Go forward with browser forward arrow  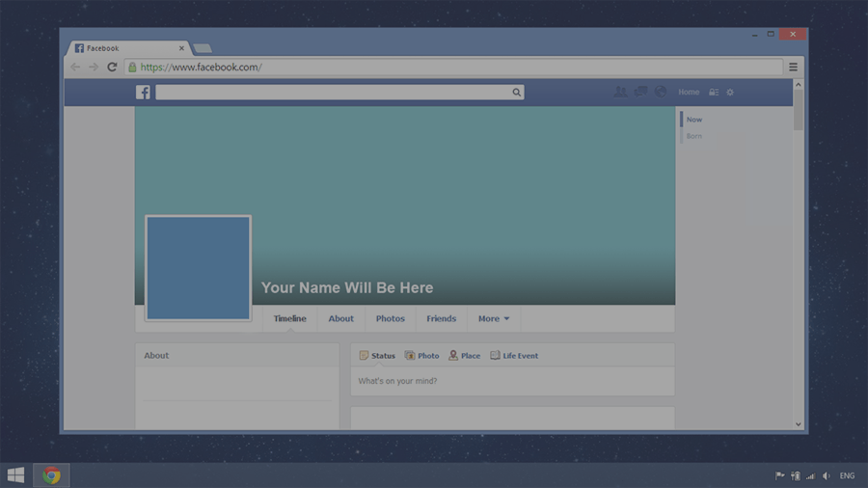pyautogui.click(x=94, y=67)
